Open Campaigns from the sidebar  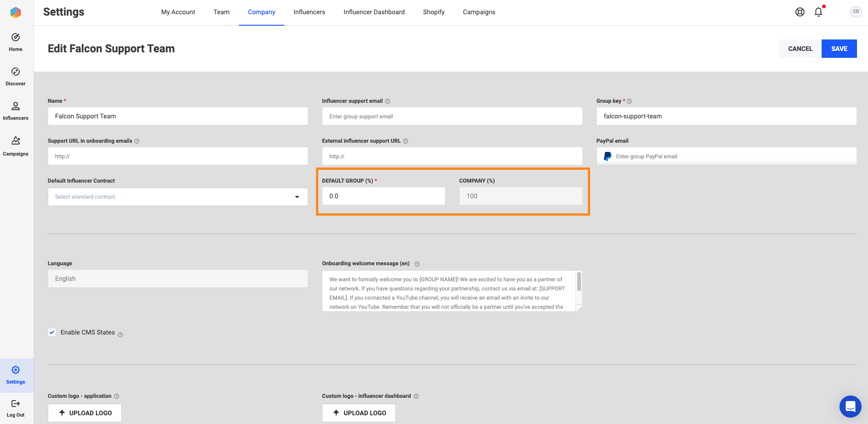coord(16,146)
